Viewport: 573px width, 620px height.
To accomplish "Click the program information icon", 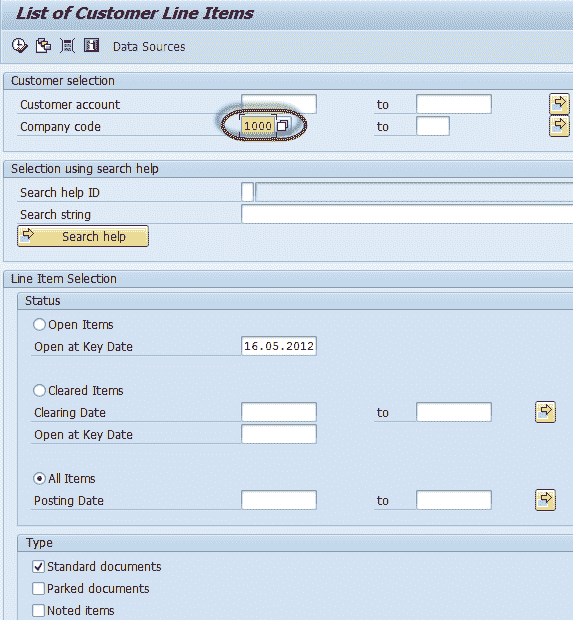I will click(91, 45).
